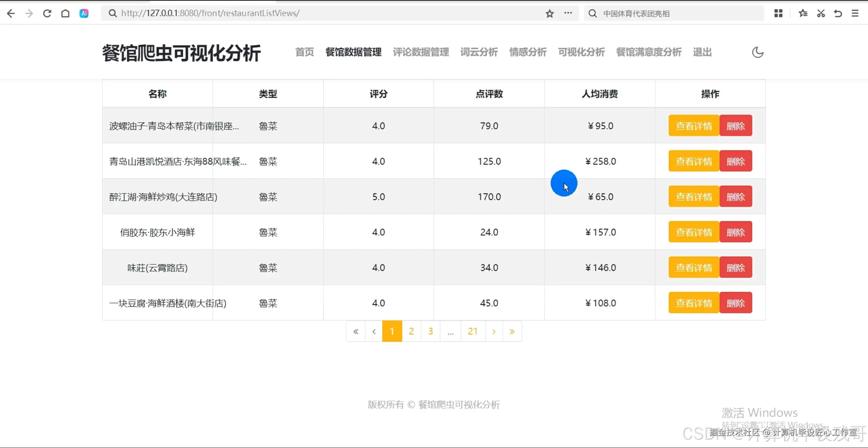The image size is (868, 448).
Task: Click the undo arrow icon in toolbar
Action: click(837, 13)
